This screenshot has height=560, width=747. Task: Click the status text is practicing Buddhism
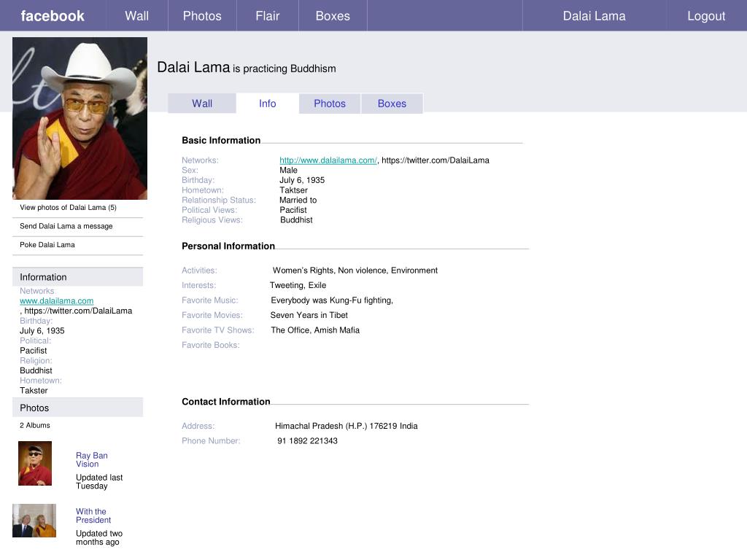pyautogui.click(x=285, y=69)
